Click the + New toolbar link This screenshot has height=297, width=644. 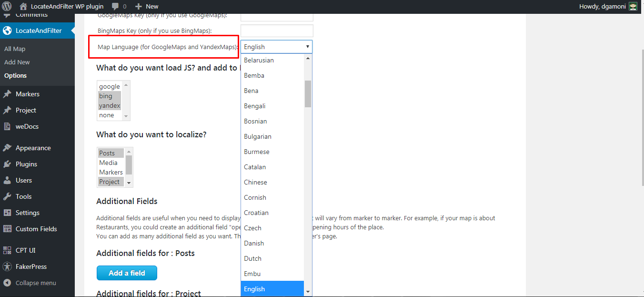pos(147,7)
